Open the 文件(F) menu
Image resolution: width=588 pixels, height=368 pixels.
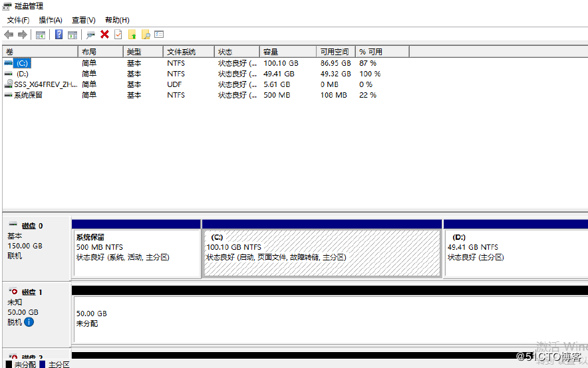click(18, 20)
